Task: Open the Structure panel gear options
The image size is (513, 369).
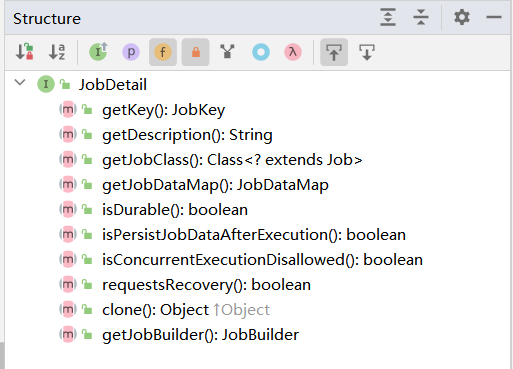Action: (x=462, y=17)
